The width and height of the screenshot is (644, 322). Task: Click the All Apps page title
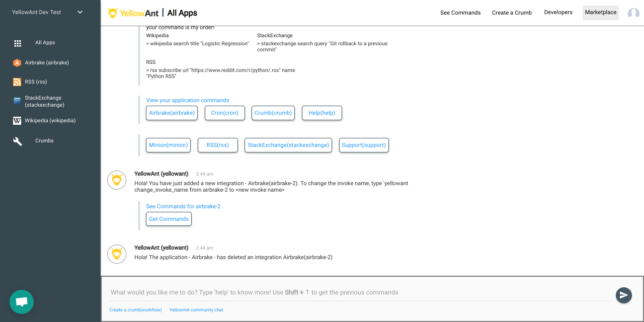(182, 13)
